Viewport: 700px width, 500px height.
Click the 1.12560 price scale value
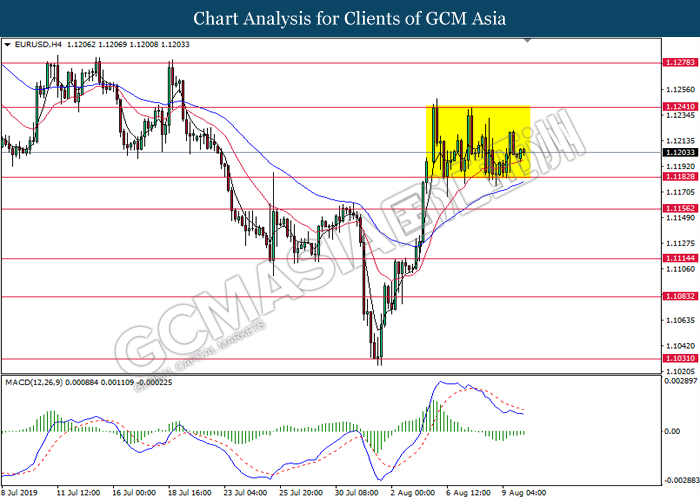click(x=680, y=90)
